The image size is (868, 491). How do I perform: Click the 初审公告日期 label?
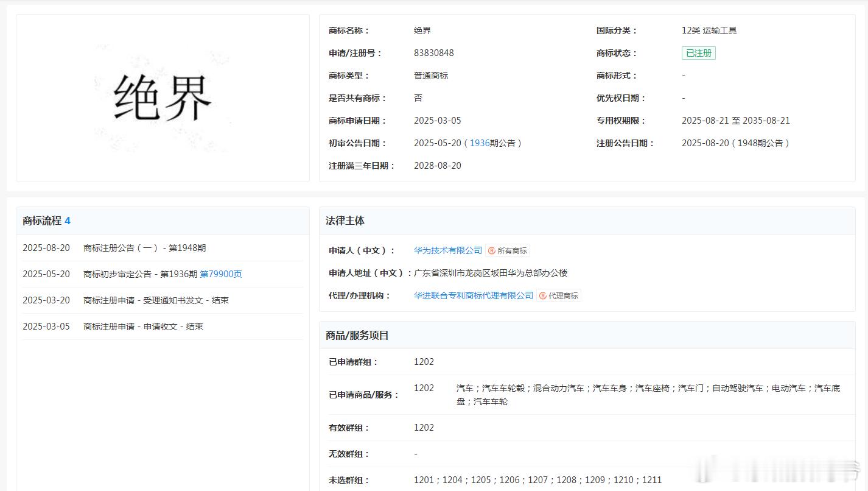tap(358, 143)
